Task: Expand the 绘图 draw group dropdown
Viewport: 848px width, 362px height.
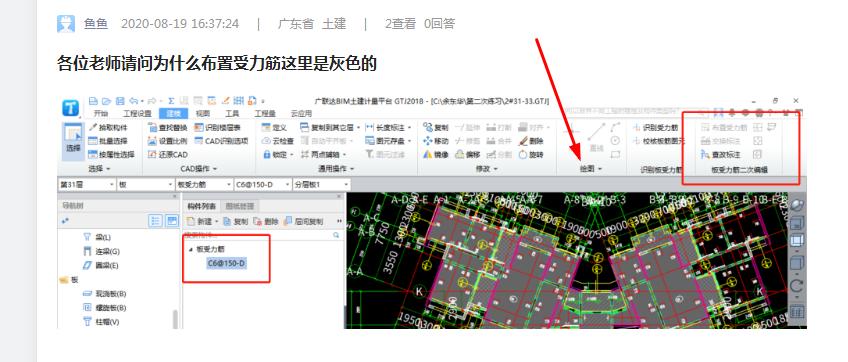Action: [591, 169]
